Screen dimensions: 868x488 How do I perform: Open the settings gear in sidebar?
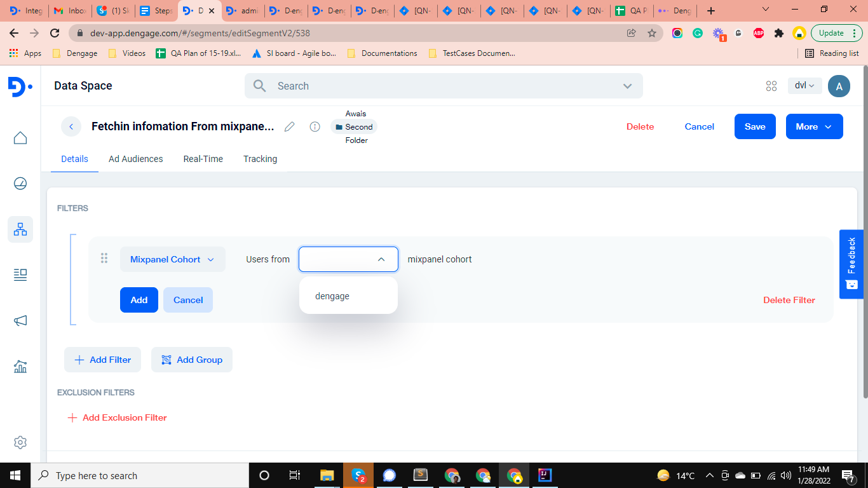[x=20, y=442]
